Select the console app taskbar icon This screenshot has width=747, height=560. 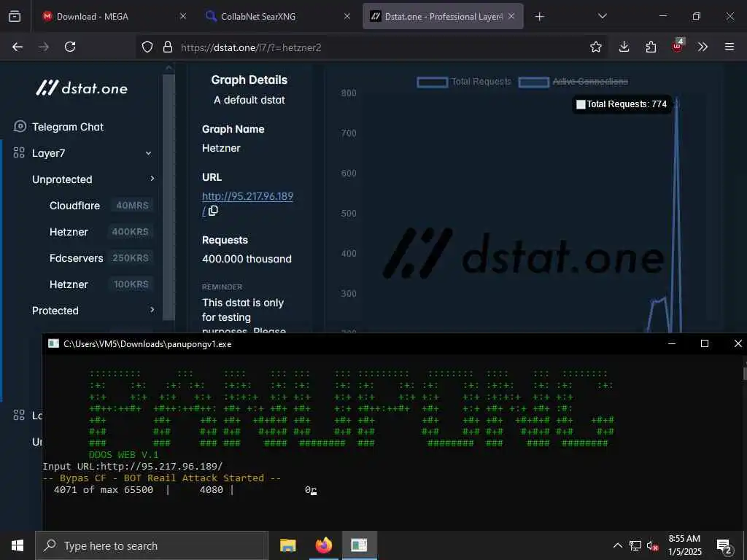[x=359, y=545]
